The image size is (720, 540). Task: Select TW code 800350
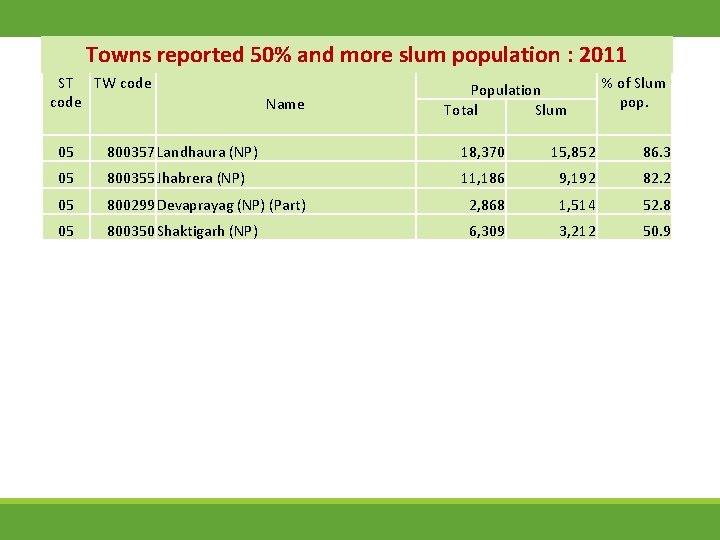click(131, 231)
